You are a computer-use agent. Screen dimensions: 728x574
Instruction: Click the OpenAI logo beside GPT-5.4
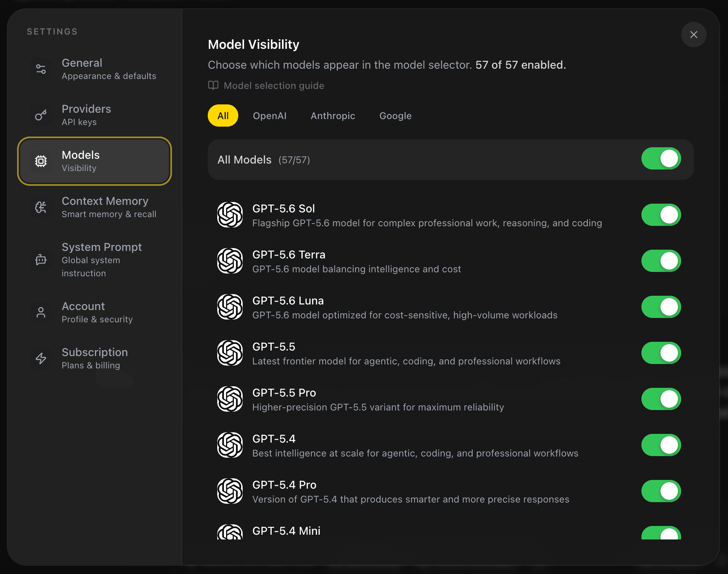click(230, 445)
